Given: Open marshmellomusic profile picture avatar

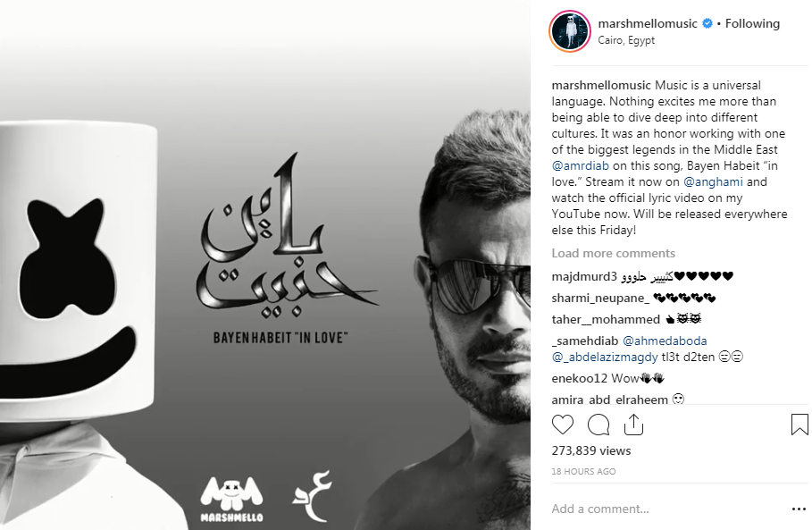Looking at the screenshot, I should [570, 31].
